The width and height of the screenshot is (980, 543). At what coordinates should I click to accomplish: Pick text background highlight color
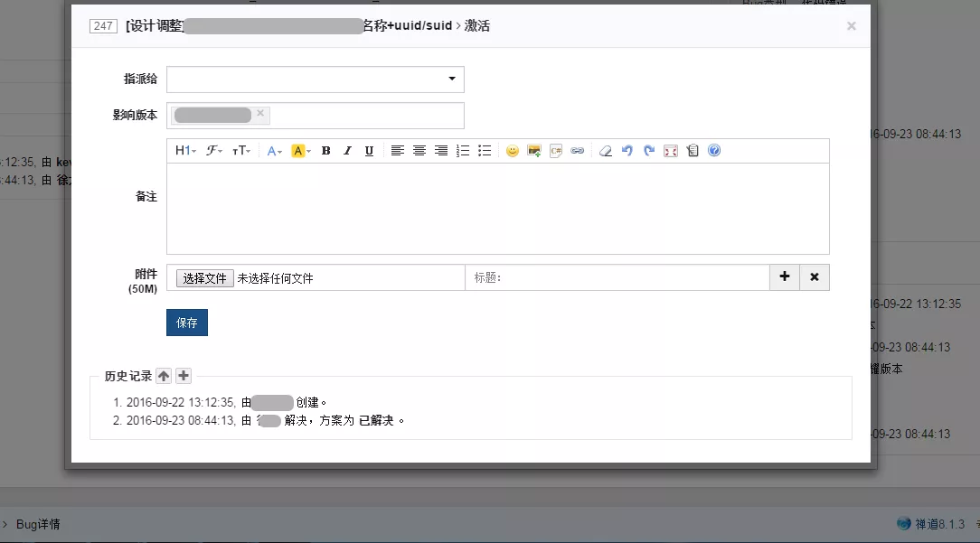[301, 151]
